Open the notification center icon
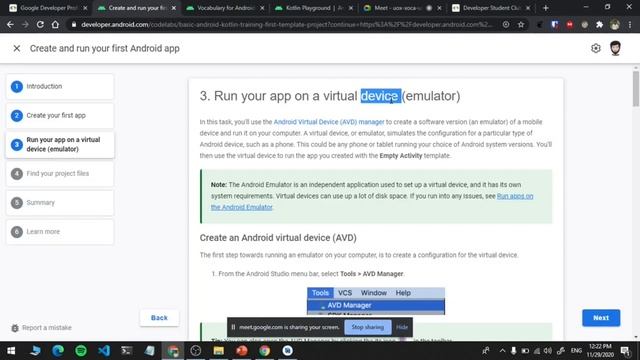640x360 pixels. [625, 351]
